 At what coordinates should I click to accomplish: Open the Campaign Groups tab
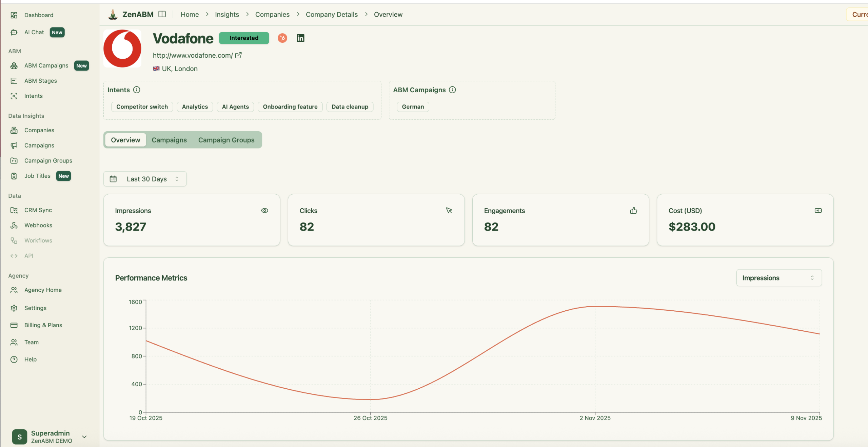click(x=226, y=140)
